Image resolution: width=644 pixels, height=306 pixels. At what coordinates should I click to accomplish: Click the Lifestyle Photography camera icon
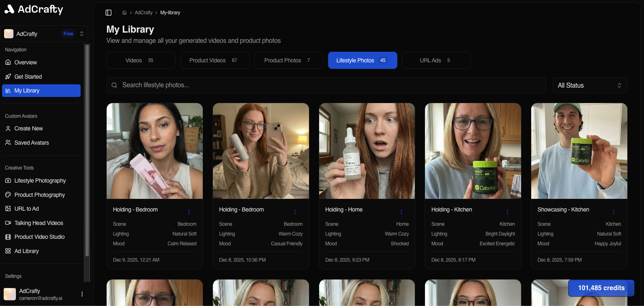pyautogui.click(x=8, y=181)
